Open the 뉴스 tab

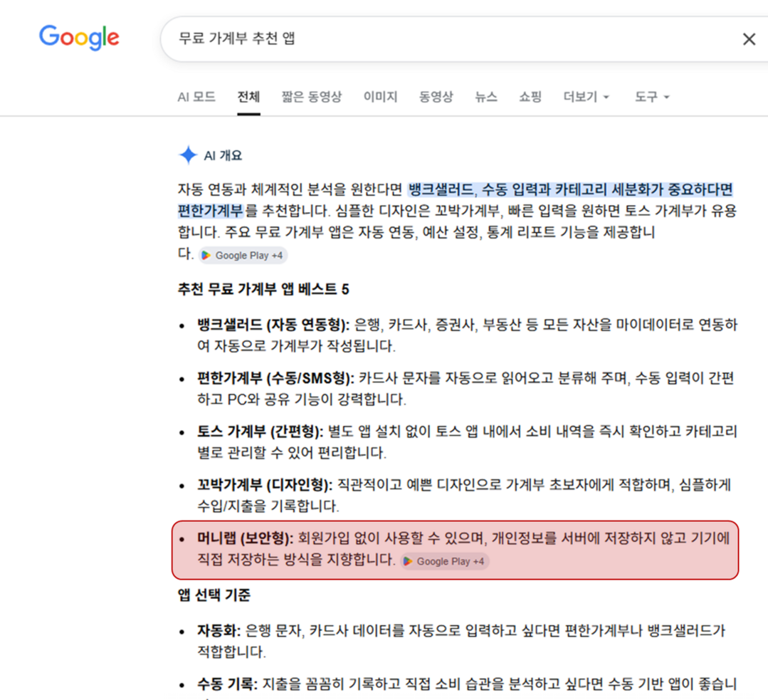coord(486,97)
